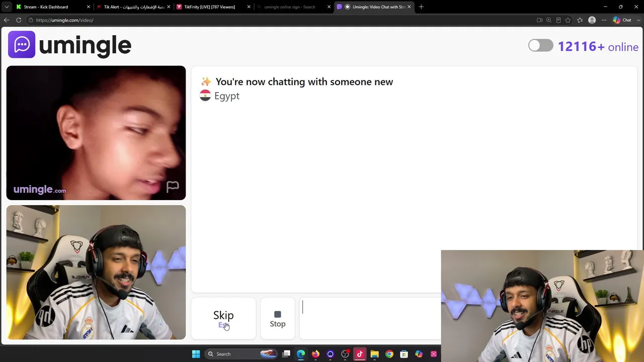The image size is (644, 362).
Task: Open the favorites list icon
Action: [x=580, y=20]
